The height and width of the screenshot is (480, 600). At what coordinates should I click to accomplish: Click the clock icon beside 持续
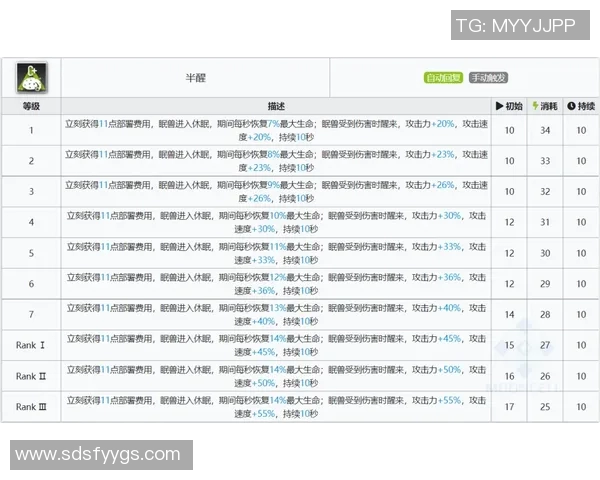tap(571, 106)
